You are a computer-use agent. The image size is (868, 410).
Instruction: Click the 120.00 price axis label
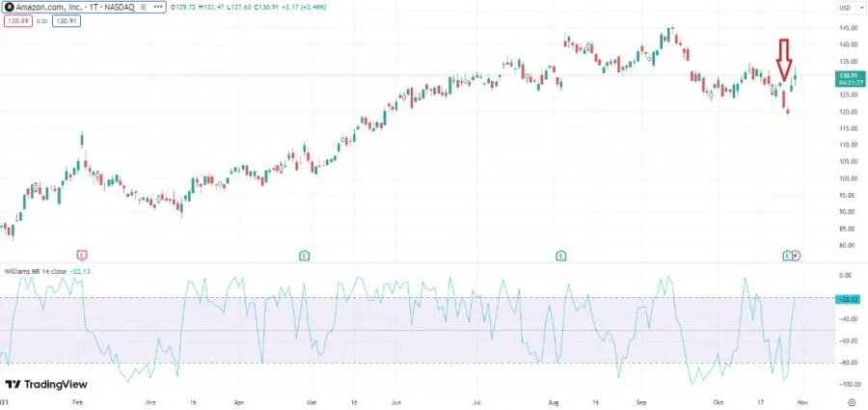(x=848, y=112)
